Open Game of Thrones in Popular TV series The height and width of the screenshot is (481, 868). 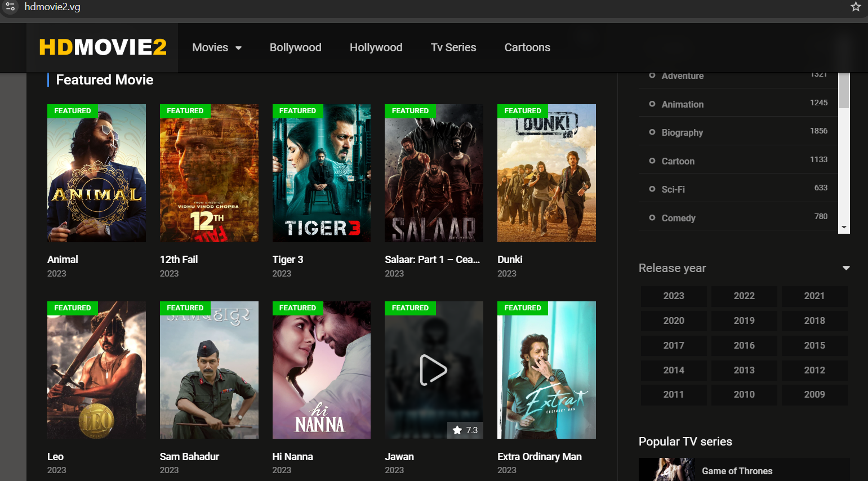[737, 471]
